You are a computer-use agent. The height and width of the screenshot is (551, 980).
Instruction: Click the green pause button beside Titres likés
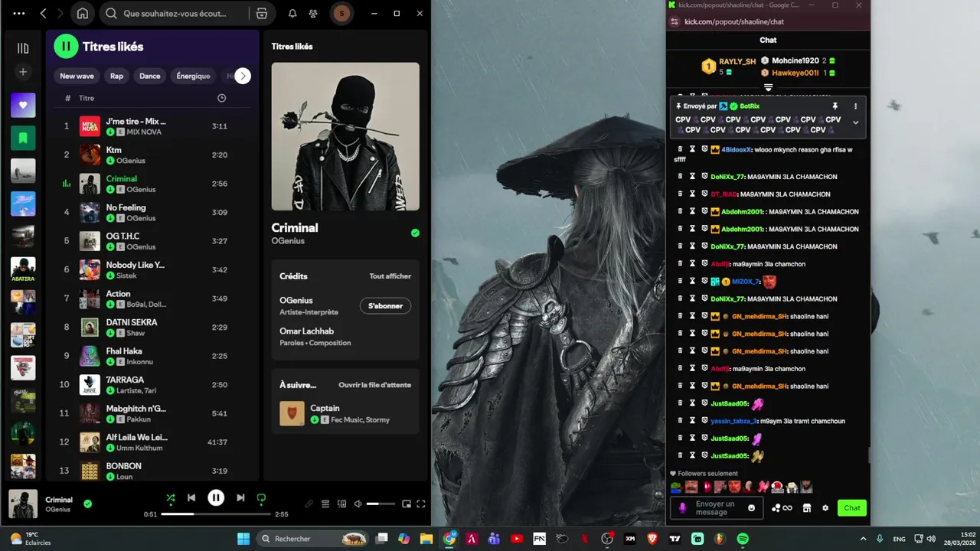66,47
